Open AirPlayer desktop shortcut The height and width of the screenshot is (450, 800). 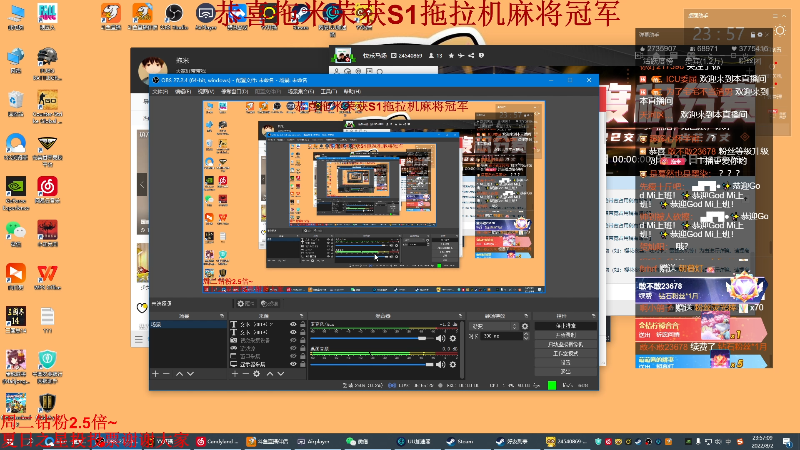coord(206,16)
